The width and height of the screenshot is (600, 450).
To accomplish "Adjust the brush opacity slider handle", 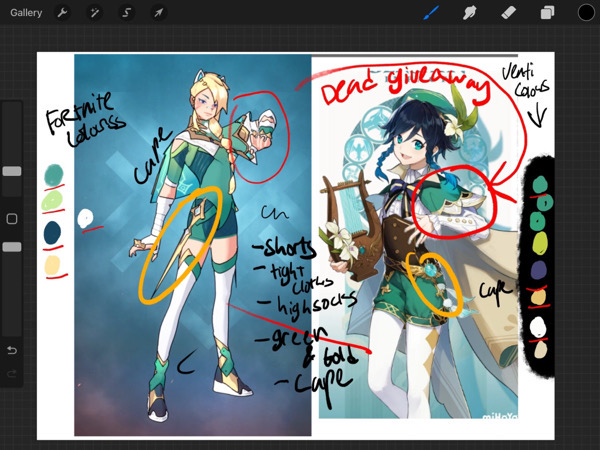I will coord(12,247).
